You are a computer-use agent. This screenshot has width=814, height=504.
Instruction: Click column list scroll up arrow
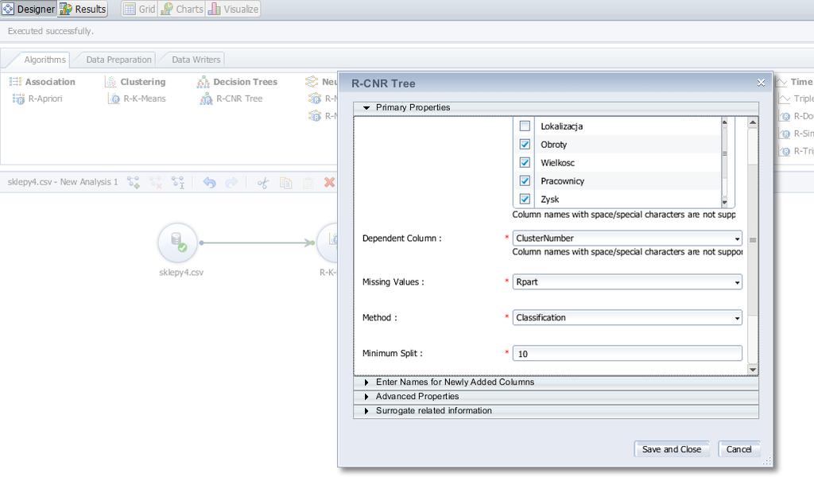click(x=725, y=122)
